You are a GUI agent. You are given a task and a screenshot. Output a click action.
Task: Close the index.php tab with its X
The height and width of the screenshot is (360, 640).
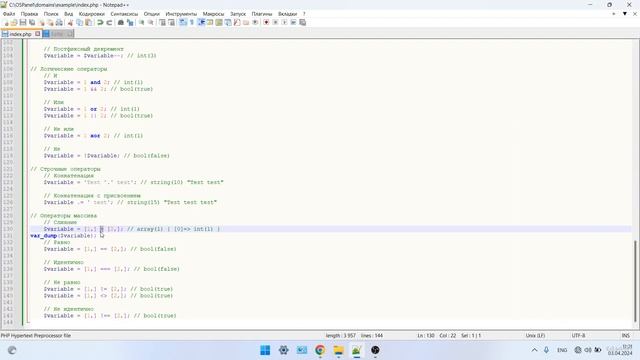pyautogui.click(x=38, y=34)
